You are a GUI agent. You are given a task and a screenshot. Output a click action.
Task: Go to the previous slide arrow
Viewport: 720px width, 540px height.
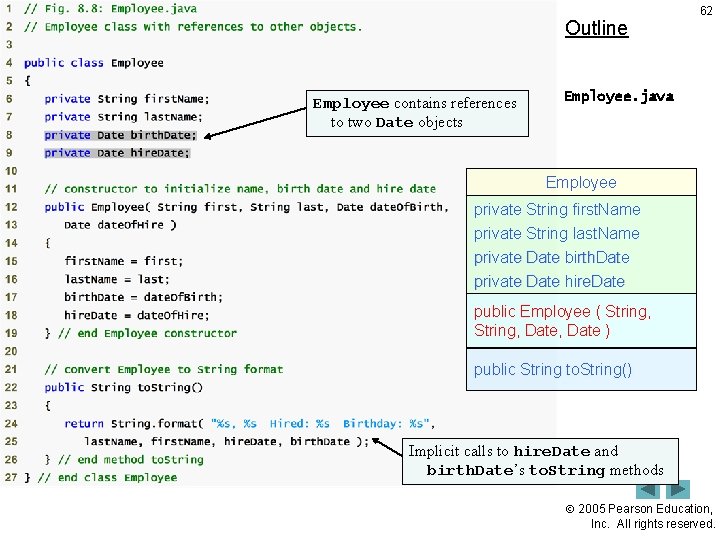[x=647, y=490]
